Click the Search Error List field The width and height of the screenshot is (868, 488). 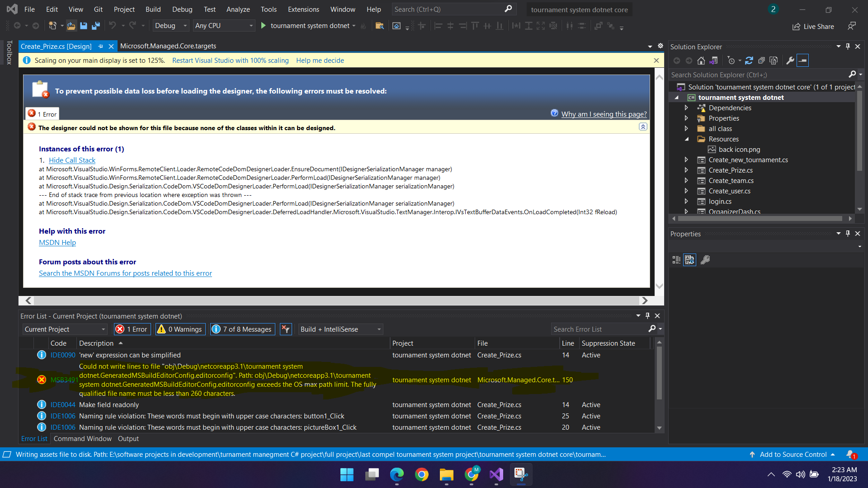coord(599,329)
